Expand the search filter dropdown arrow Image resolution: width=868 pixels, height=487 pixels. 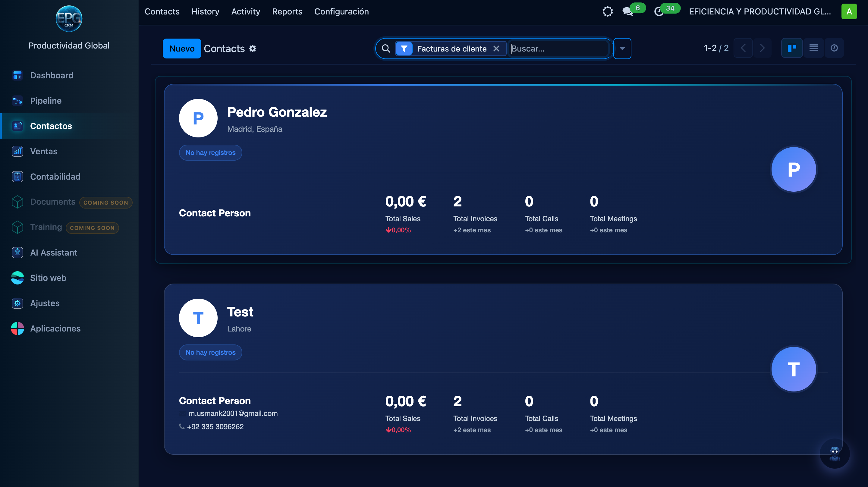tap(622, 48)
